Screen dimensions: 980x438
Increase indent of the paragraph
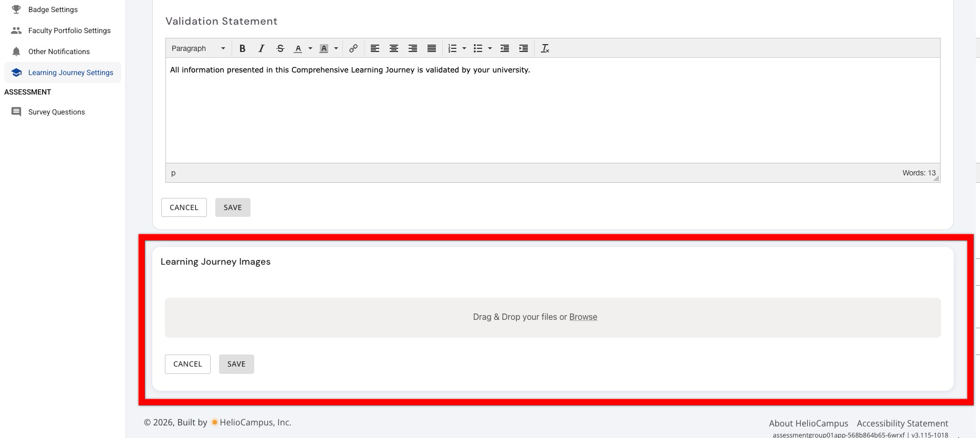coord(524,48)
